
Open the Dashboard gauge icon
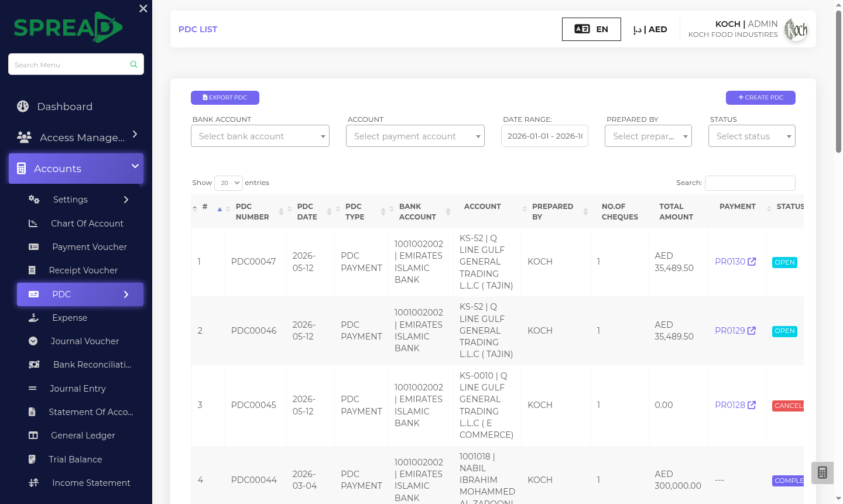tap(23, 106)
